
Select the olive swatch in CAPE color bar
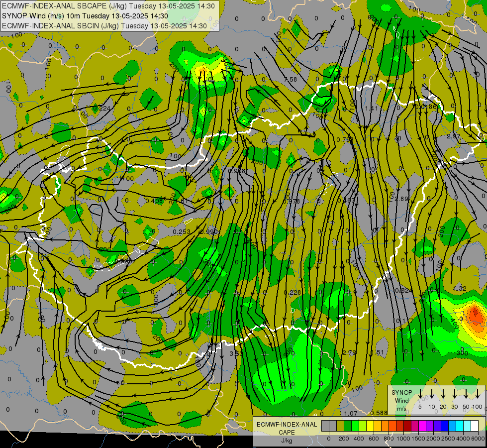click(340, 426)
